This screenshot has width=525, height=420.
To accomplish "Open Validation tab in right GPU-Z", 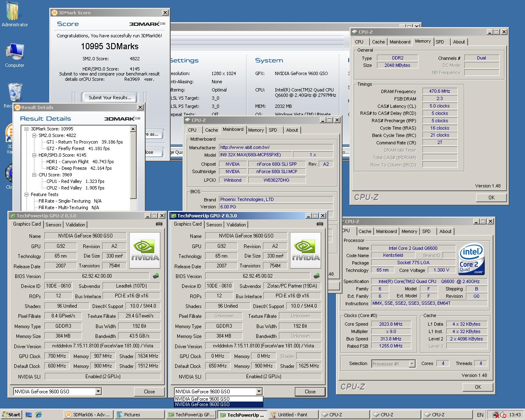I will (x=236, y=225).
